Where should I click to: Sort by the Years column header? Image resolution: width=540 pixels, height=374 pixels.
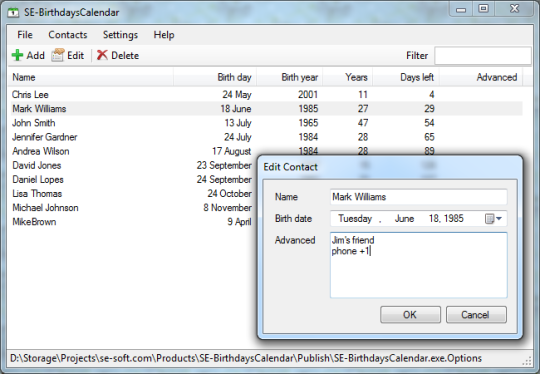[x=347, y=77]
